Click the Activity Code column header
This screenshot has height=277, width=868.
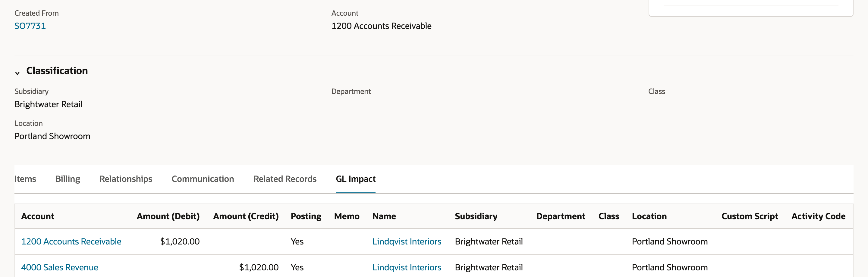pos(819,216)
